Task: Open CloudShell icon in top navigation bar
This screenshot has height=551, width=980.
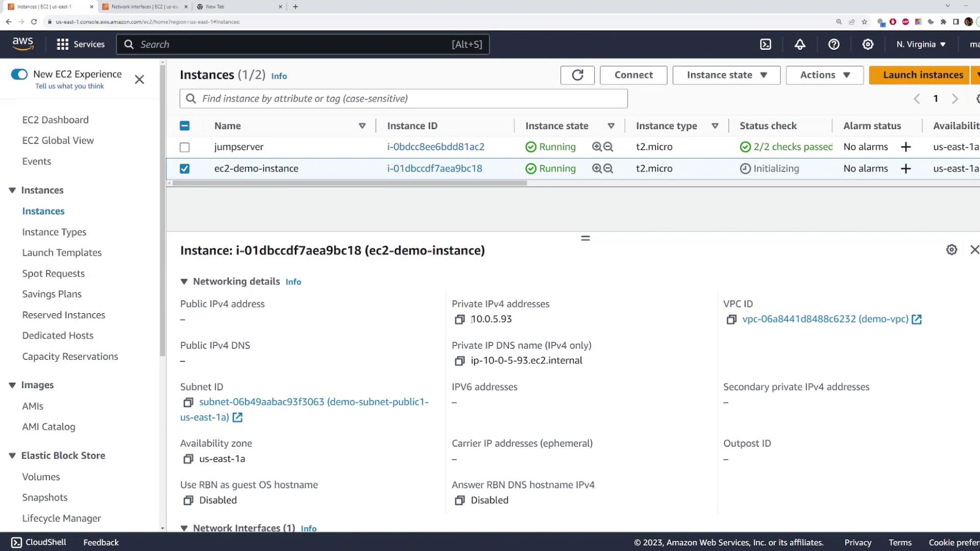Action: [766, 44]
